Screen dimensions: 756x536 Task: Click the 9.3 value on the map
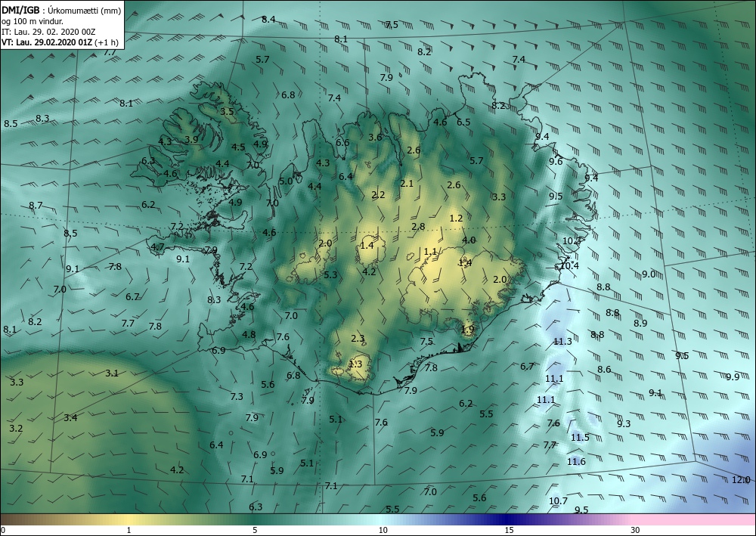click(x=624, y=423)
